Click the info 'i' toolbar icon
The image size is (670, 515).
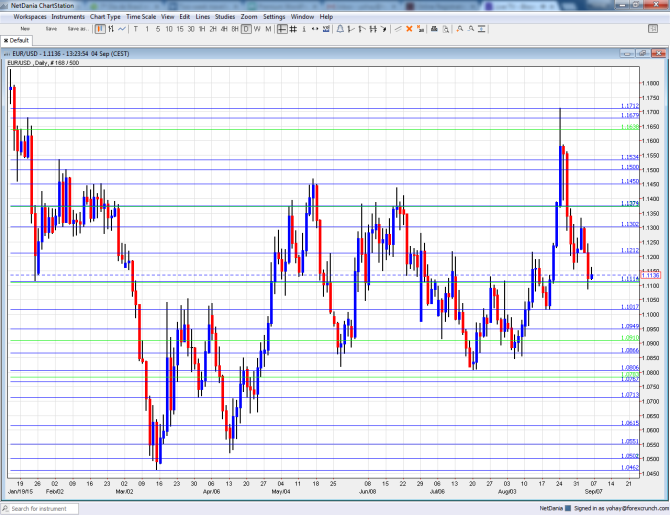point(304,29)
